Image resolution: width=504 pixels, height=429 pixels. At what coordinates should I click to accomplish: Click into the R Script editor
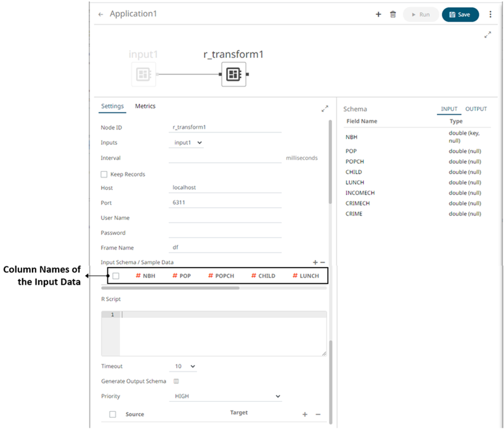coord(223,334)
